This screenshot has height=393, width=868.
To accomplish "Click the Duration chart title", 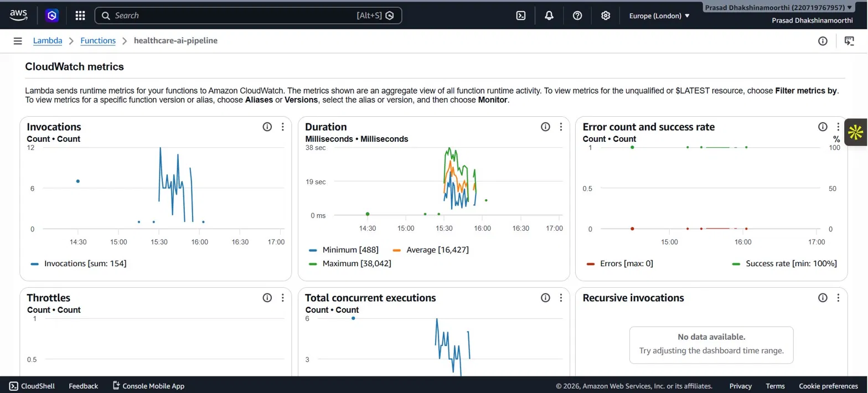I will coord(325,127).
